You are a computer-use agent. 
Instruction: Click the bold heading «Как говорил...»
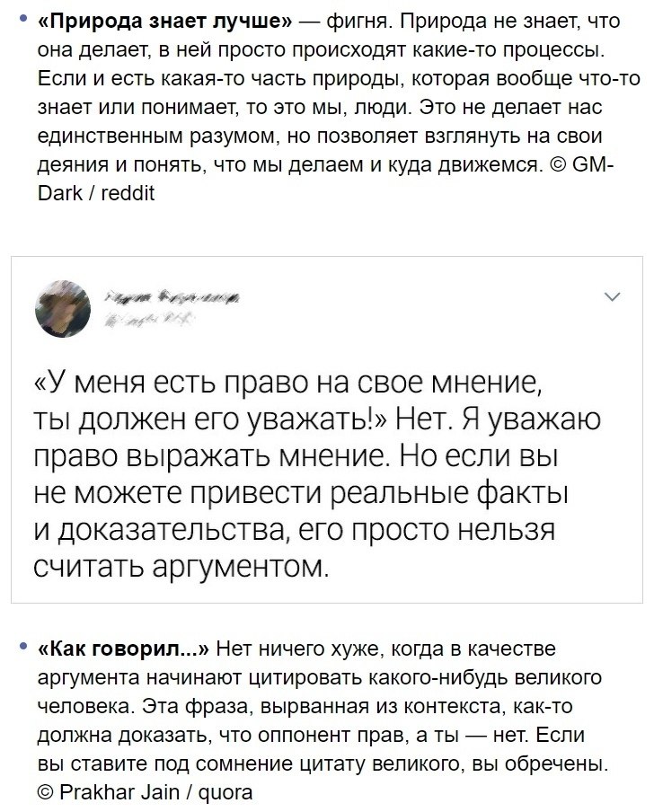click(x=125, y=650)
